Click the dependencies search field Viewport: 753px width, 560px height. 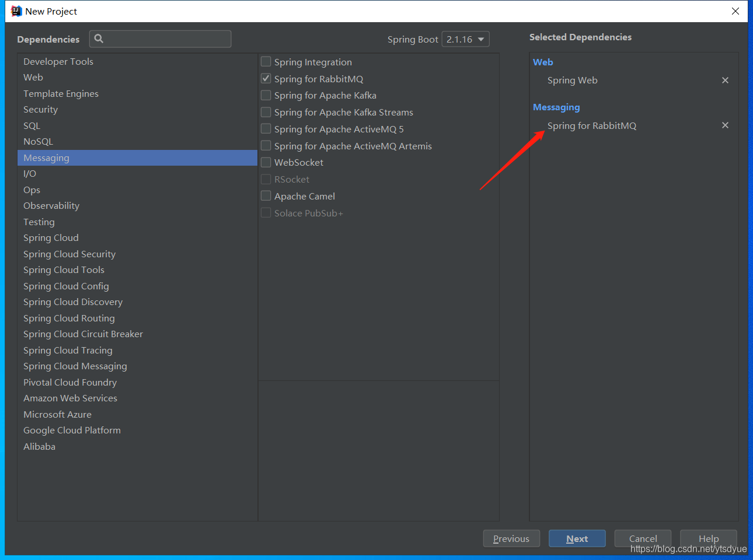(161, 39)
